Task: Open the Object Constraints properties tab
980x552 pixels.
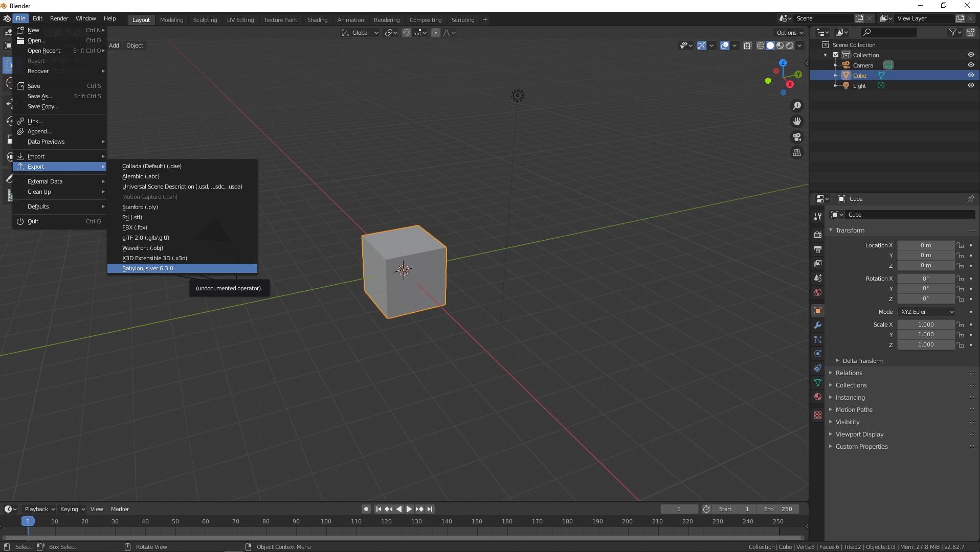Action: point(818,368)
